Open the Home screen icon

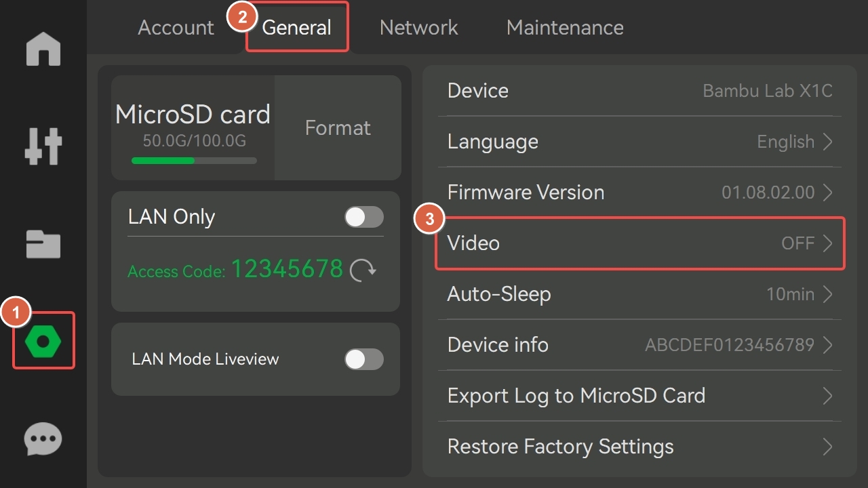43,49
